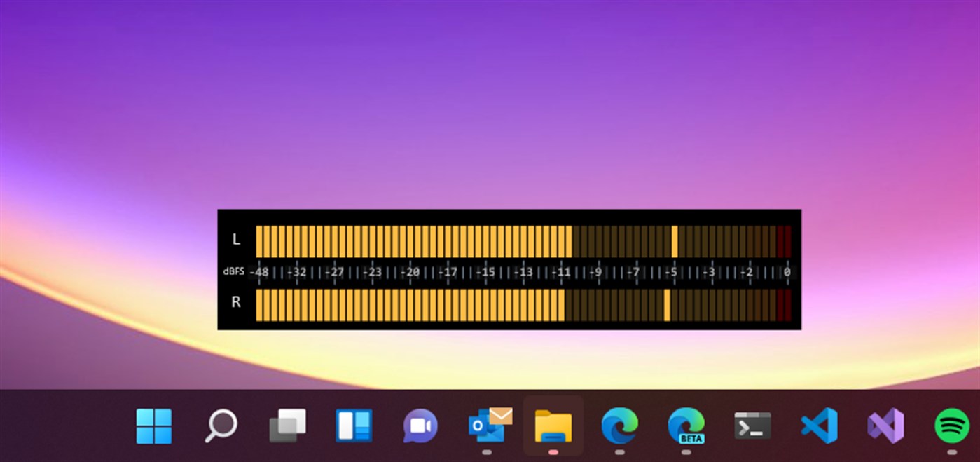
Task: Open the Spotify app from the taskbar
Action: click(951, 427)
